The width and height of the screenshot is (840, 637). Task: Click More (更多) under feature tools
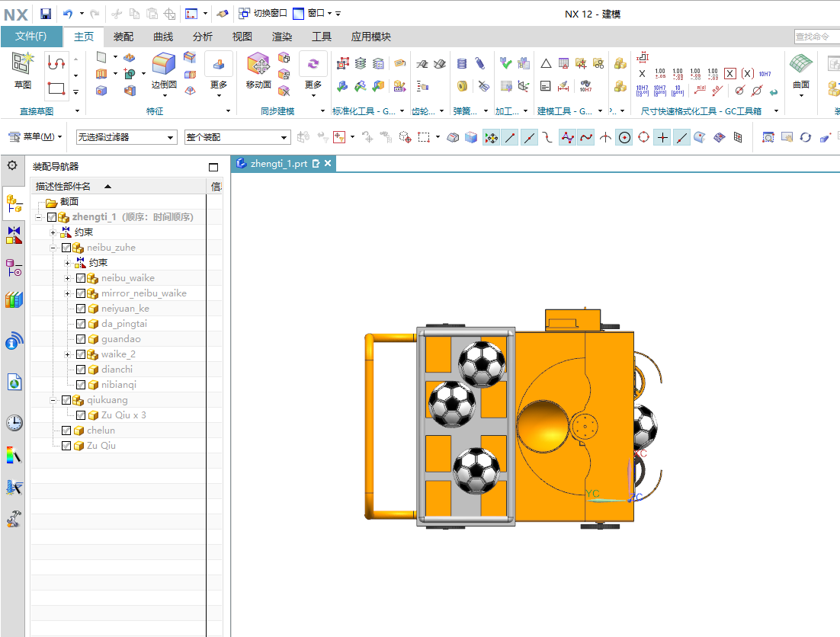tap(219, 73)
